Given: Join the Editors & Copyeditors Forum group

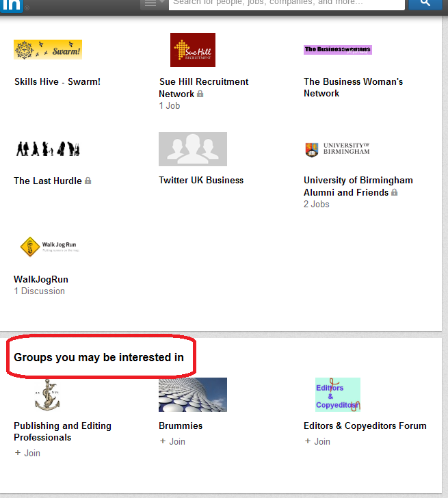Looking at the screenshot, I should [x=317, y=441].
